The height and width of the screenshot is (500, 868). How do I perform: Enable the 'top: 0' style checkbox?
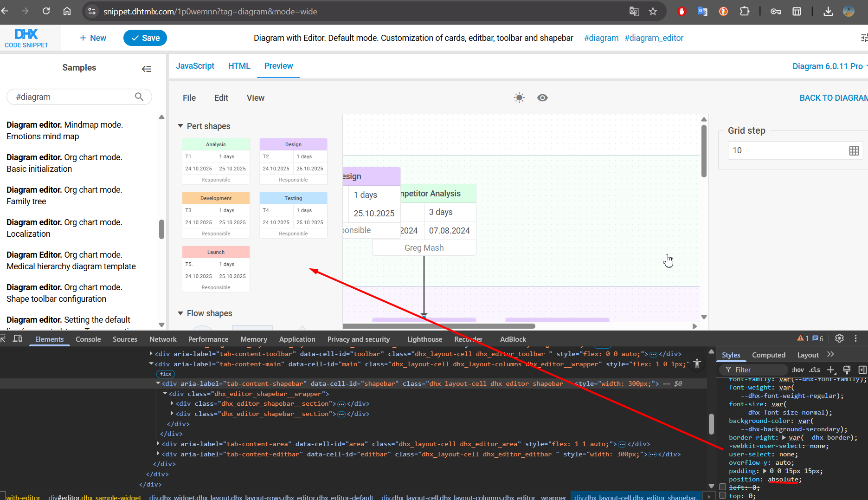pyautogui.click(x=722, y=495)
